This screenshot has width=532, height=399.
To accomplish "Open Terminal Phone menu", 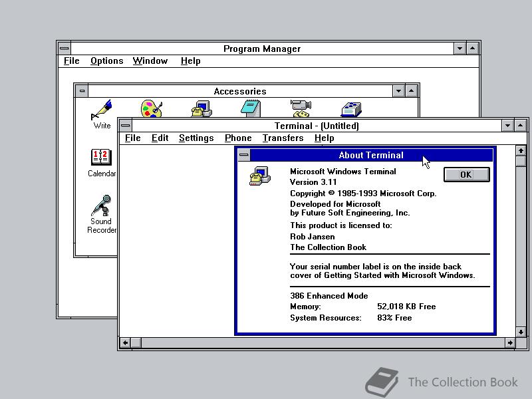I will click(238, 138).
